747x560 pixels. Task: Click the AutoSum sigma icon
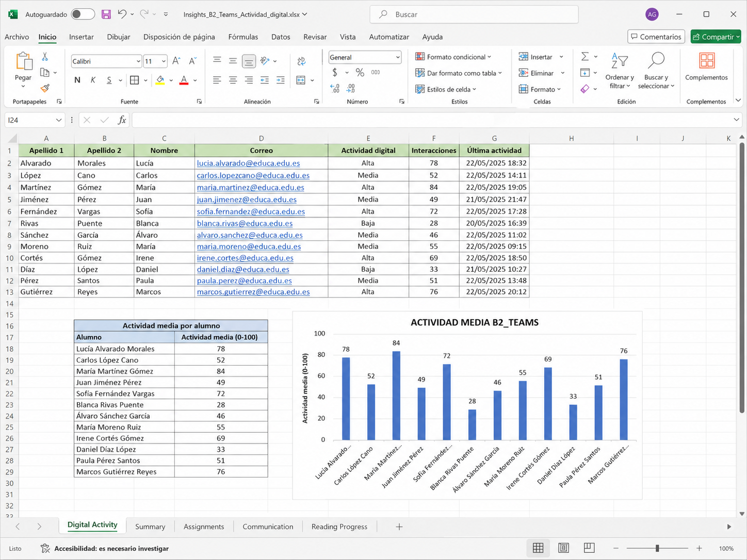[x=585, y=56]
